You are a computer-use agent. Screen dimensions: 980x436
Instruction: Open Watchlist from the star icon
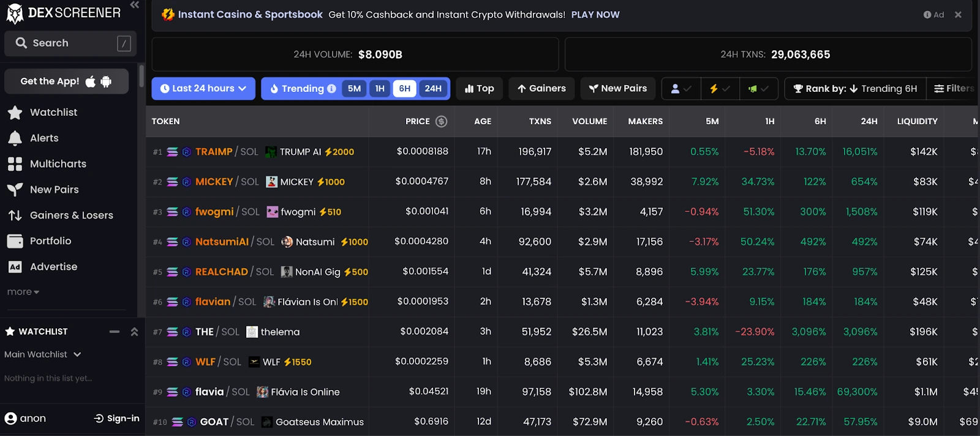tap(15, 113)
